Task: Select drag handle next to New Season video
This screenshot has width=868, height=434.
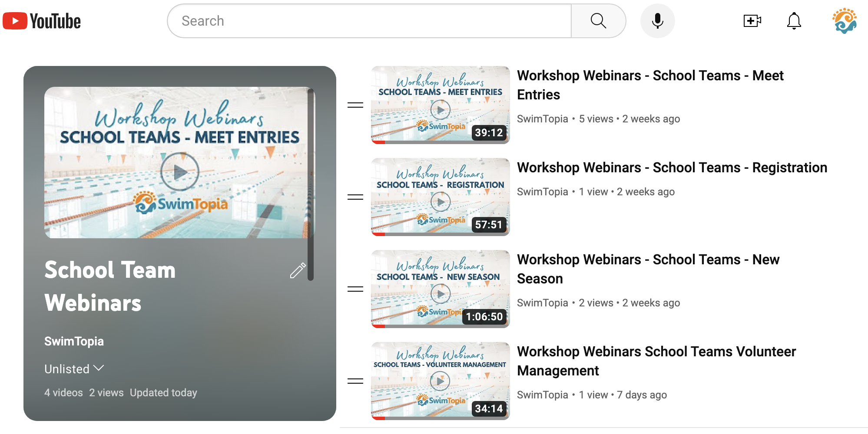Action: click(x=355, y=289)
